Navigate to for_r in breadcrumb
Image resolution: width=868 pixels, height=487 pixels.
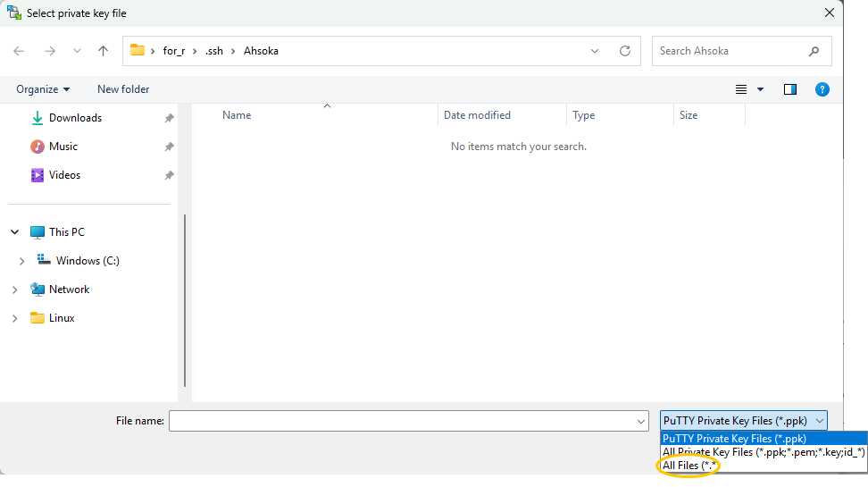[x=174, y=51]
